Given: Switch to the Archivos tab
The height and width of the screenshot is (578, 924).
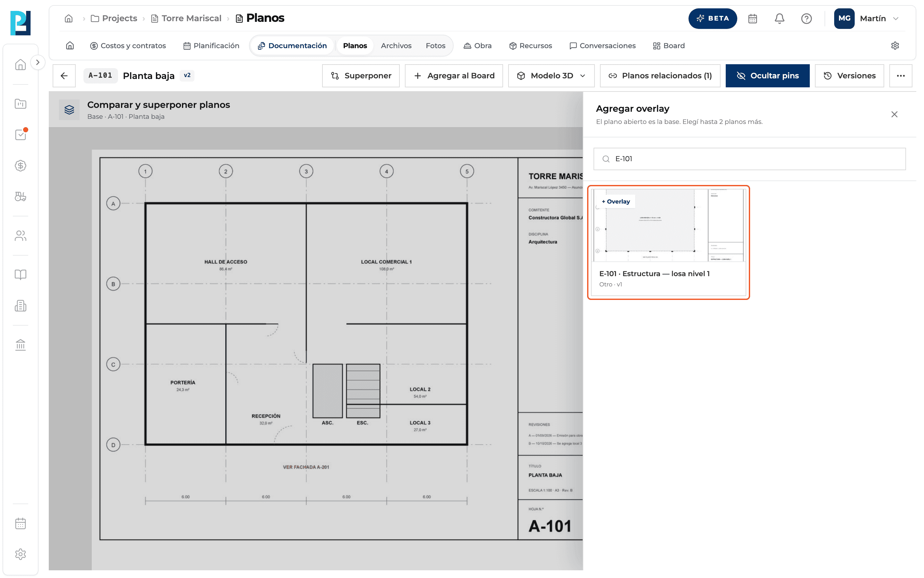Looking at the screenshot, I should click(396, 46).
